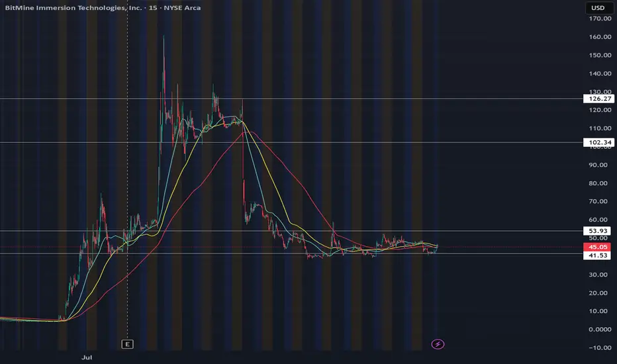
Task: Click the 30.00 price axis label
Action: click(598, 275)
